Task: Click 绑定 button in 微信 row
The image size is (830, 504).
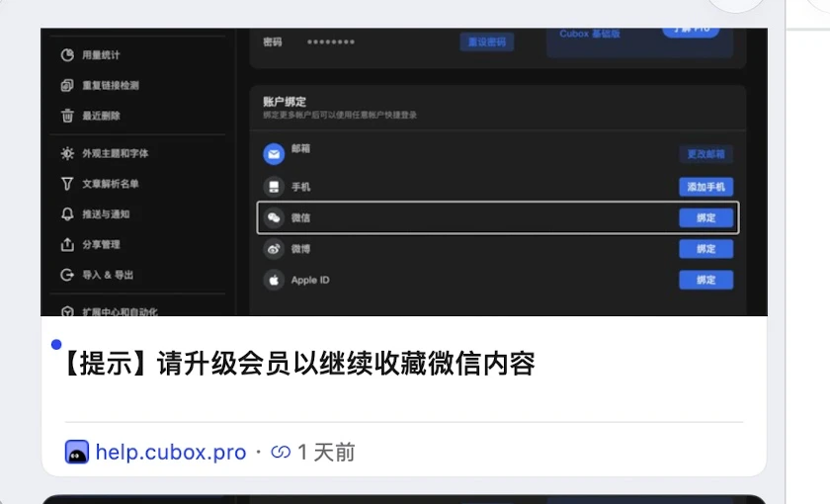Action: click(706, 217)
